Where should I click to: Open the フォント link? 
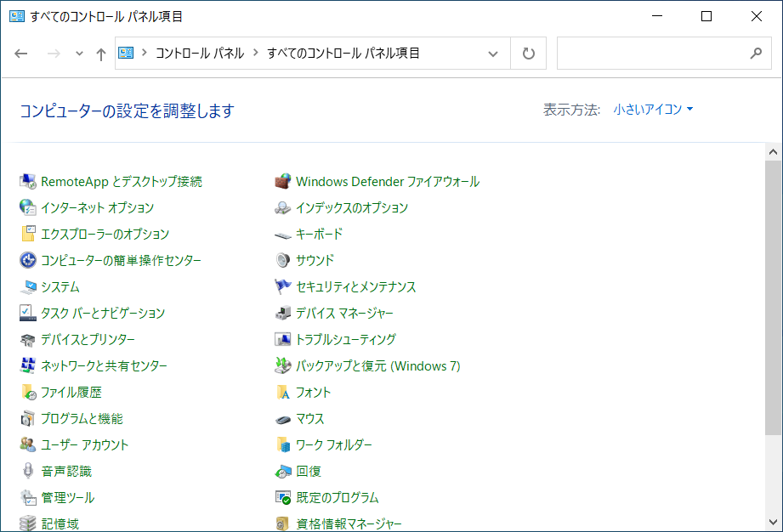[313, 393]
